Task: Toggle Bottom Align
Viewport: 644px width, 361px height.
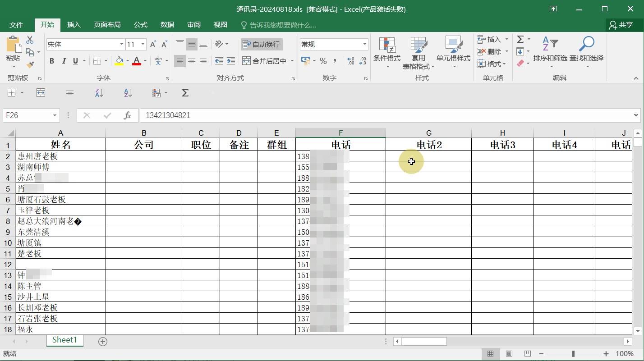Action: (203, 44)
